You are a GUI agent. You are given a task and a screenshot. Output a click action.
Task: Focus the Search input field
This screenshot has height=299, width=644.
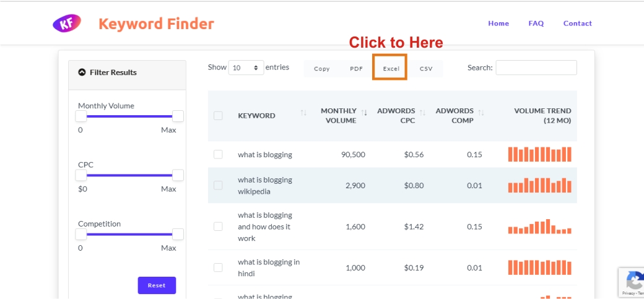(536, 67)
